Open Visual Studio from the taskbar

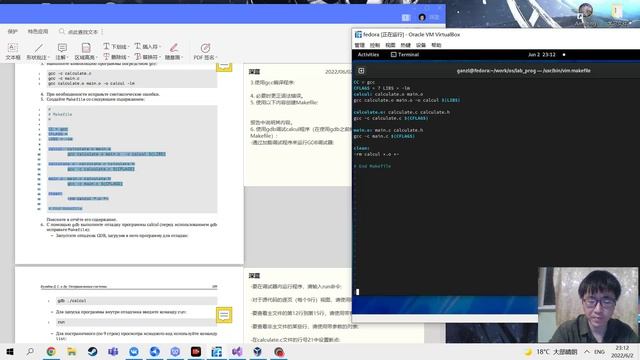pyautogui.click(x=237, y=351)
